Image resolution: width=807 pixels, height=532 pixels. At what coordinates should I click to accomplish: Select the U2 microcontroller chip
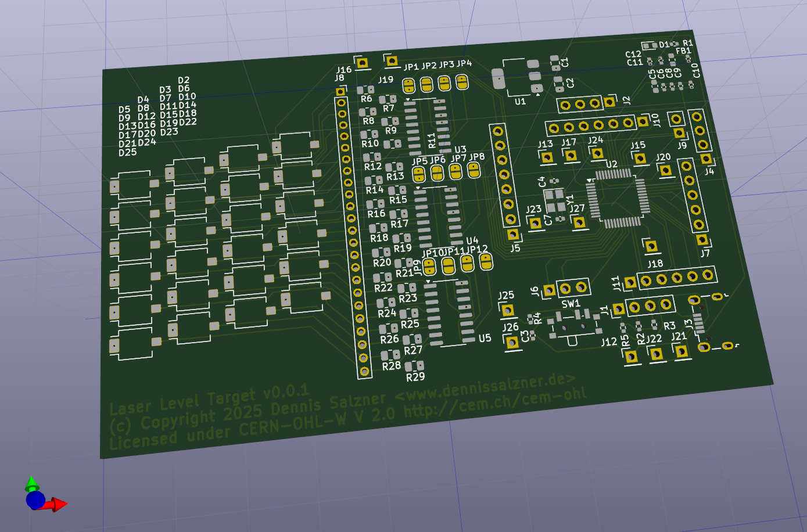(x=618, y=197)
